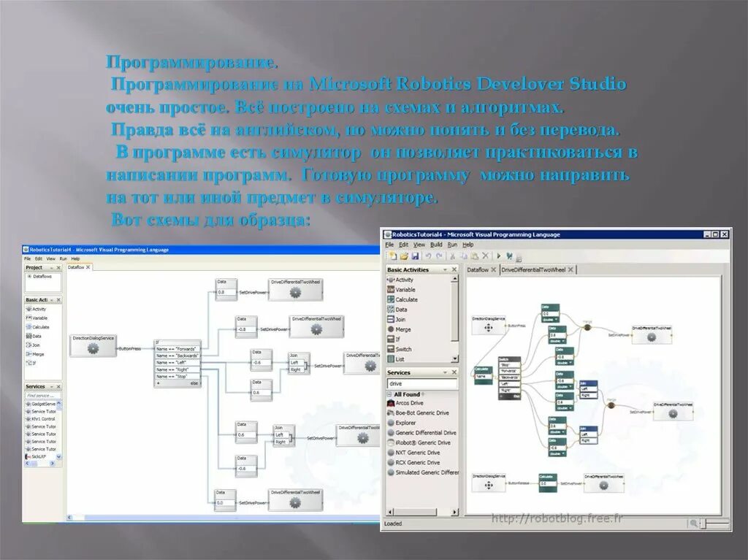The height and width of the screenshot is (560, 748).
Task: Open Help menu in front window
Action: click(x=468, y=245)
